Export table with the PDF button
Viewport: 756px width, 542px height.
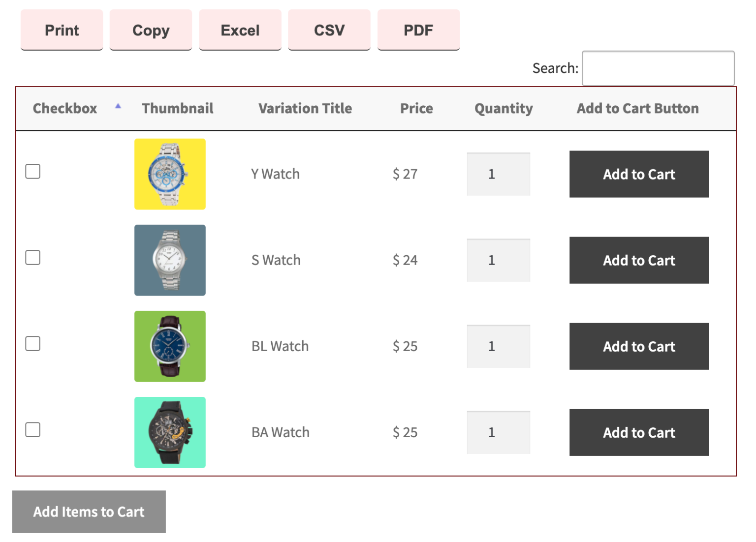click(418, 30)
